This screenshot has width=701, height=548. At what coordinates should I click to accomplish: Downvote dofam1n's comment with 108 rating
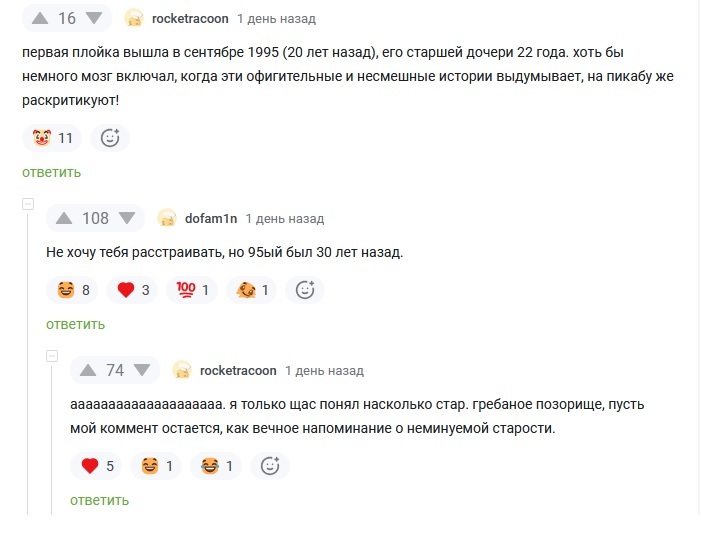[x=127, y=218]
